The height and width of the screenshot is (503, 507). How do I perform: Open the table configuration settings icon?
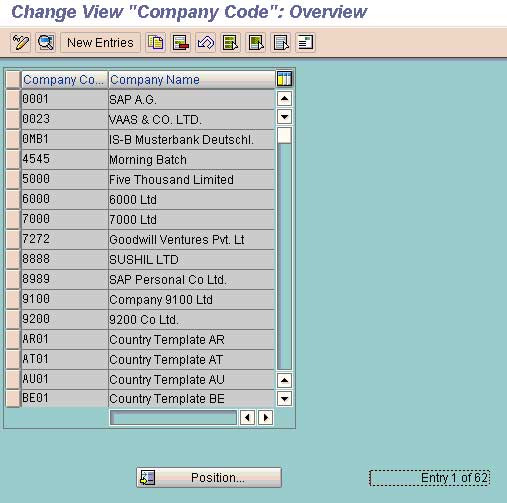coord(284,79)
